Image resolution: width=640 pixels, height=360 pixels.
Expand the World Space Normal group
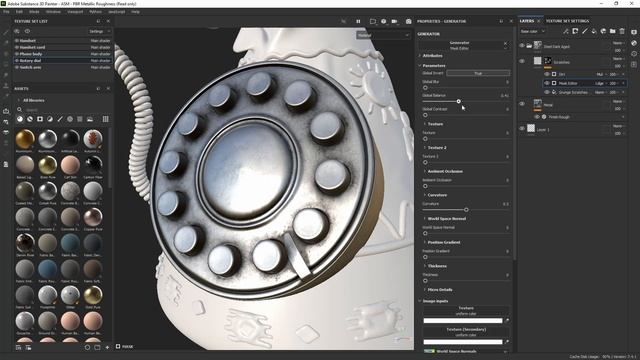[424, 218]
